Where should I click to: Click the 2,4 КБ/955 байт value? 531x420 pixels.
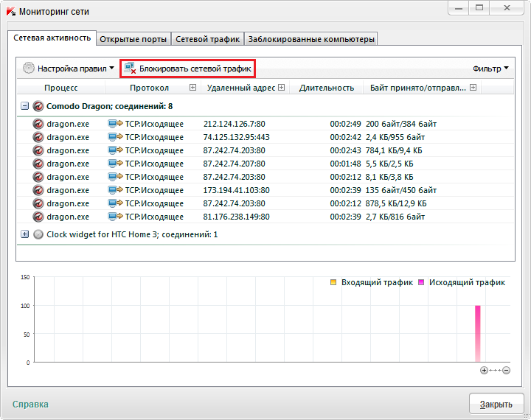[x=395, y=137]
